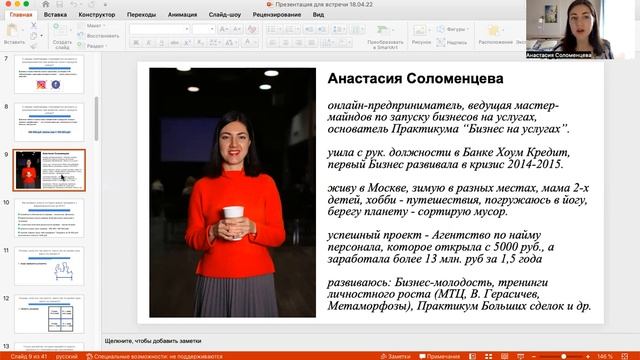Open the bullets list dropdown
Screen dimensions: 640x360
click(273, 29)
